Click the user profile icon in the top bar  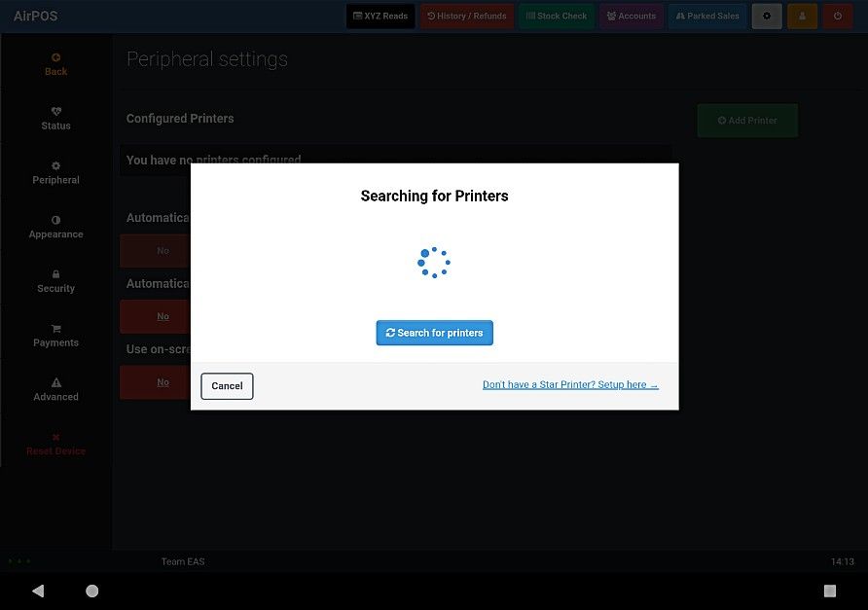pos(802,16)
